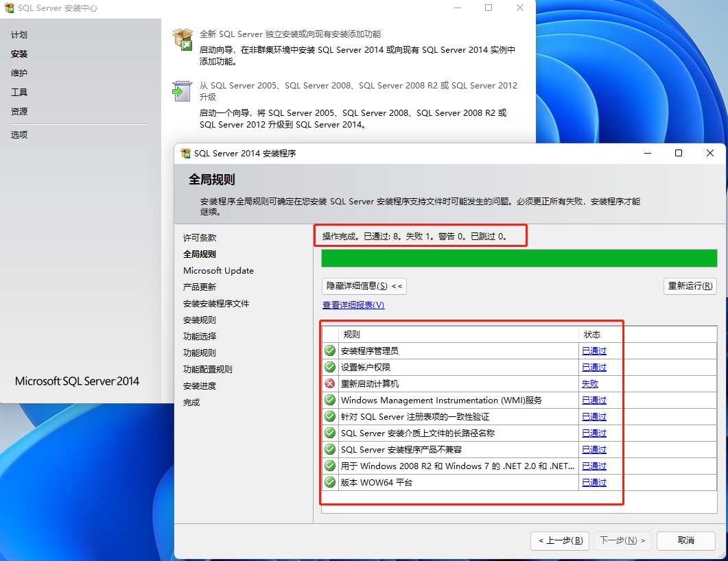Click the upgrade from SQL Server 2005 icon

182,91
